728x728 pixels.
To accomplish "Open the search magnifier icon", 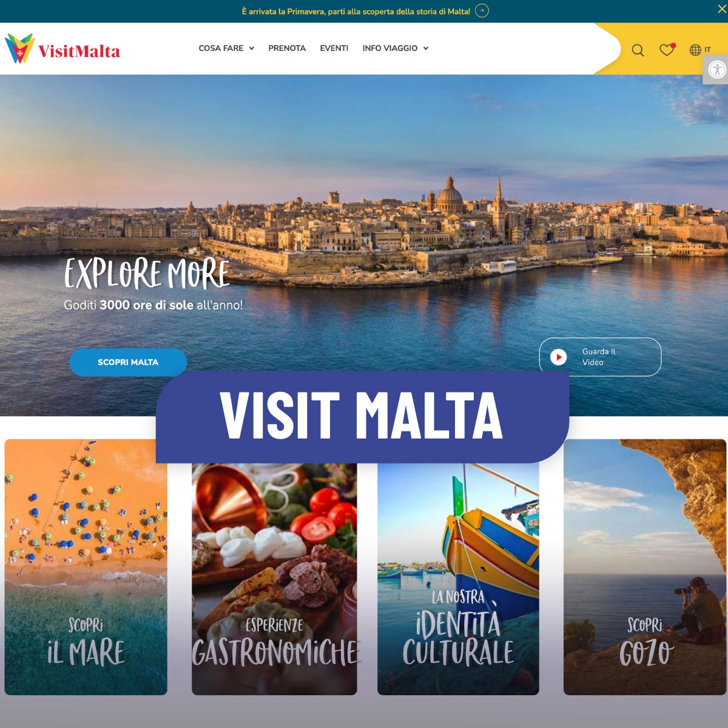I will (x=638, y=50).
